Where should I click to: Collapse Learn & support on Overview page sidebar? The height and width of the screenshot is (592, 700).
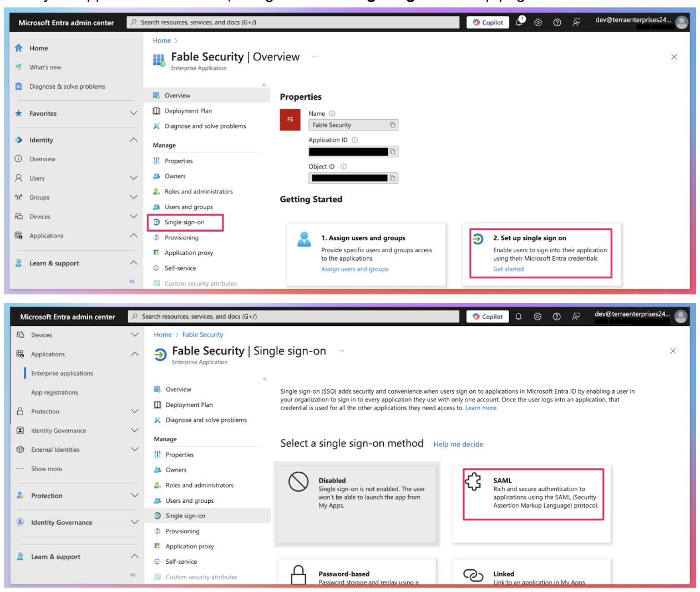(133, 263)
